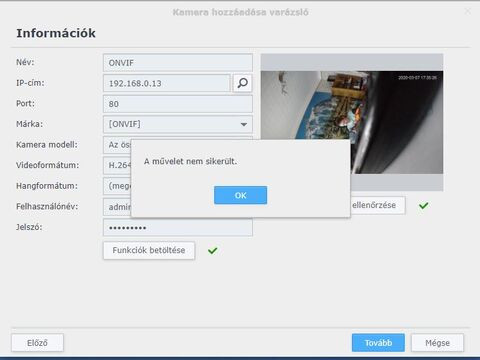
Task: Click the Videoformátum field
Action: (x=117, y=165)
